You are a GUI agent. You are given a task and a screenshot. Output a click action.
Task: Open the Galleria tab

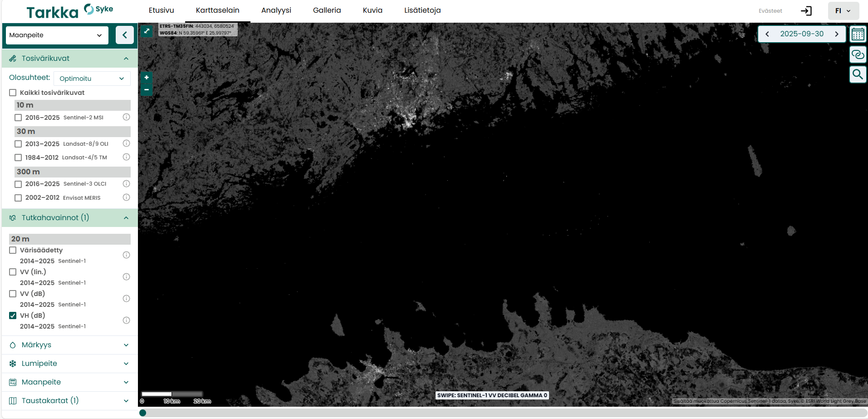327,10
